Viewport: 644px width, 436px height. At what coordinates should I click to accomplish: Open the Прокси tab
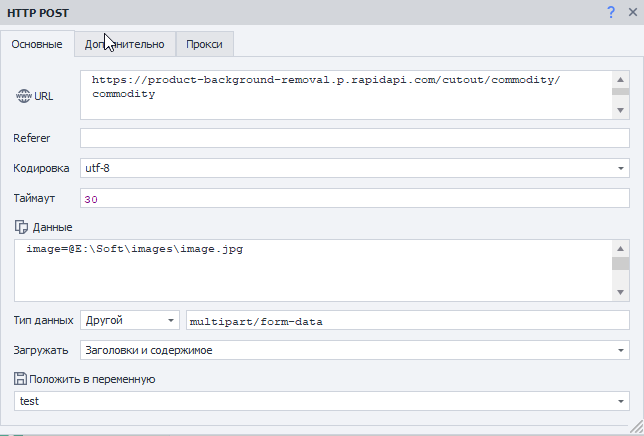[x=204, y=44]
